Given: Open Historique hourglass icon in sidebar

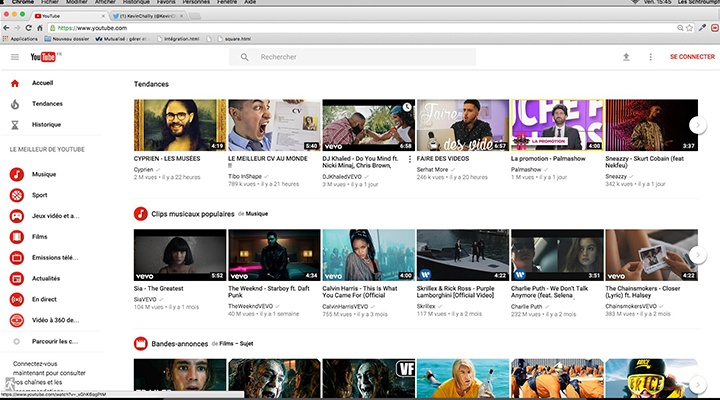Looking at the screenshot, I should point(15,125).
